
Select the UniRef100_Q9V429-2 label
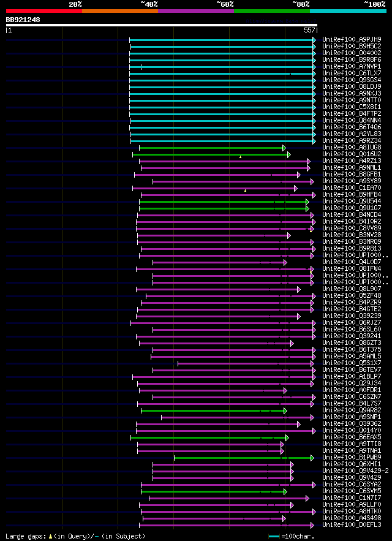[x=355, y=471]
